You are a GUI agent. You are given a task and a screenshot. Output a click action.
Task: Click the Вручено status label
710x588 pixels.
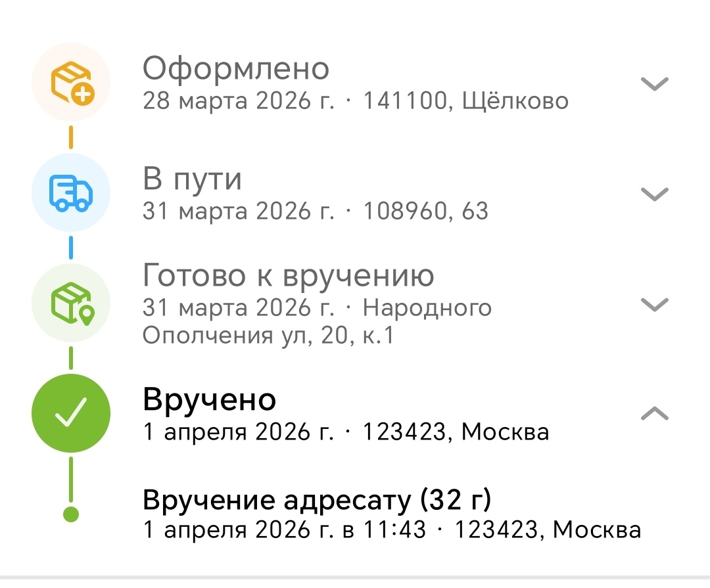[x=208, y=399]
